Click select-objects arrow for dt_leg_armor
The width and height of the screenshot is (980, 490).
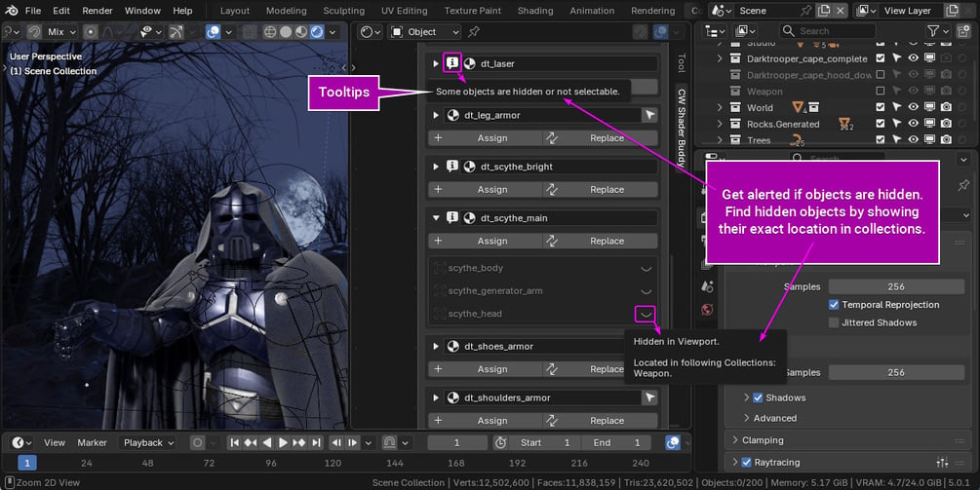650,116
